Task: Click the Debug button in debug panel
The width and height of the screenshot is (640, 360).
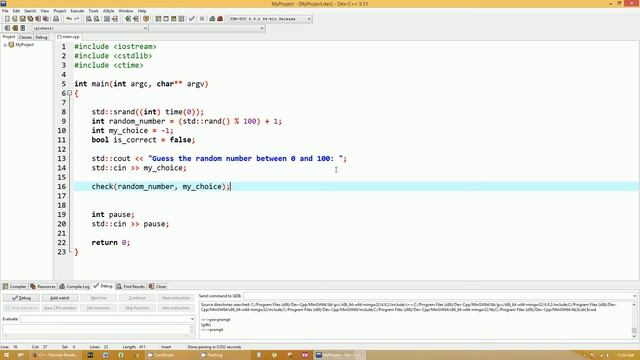Action: pos(21,298)
